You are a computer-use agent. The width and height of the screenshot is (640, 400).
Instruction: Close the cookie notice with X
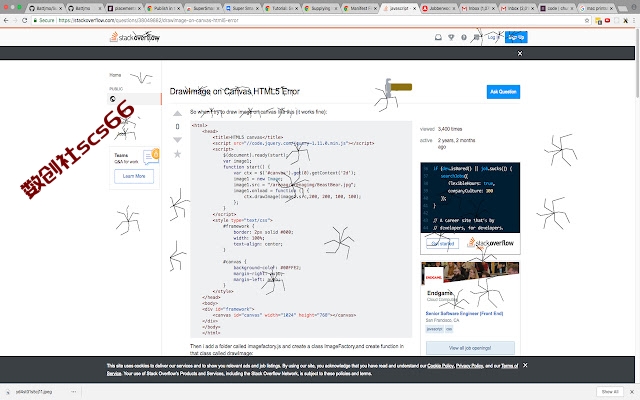(x=525, y=365)
